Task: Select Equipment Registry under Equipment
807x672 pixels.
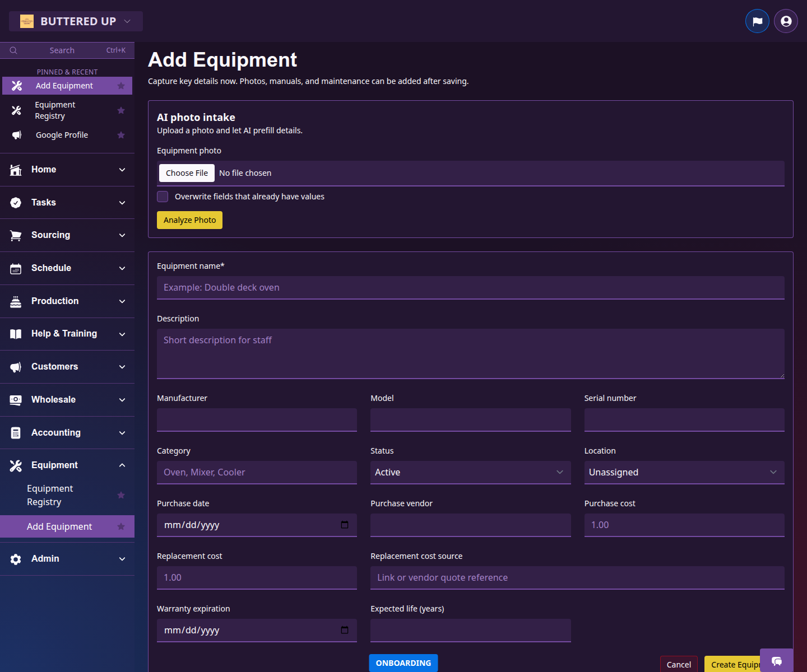Action: [50, 494]
